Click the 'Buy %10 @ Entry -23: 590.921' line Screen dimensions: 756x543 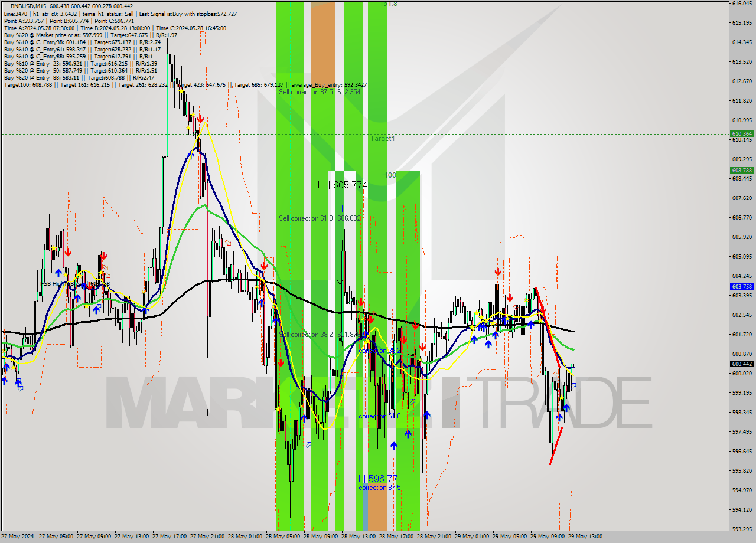tap(80, 63)
